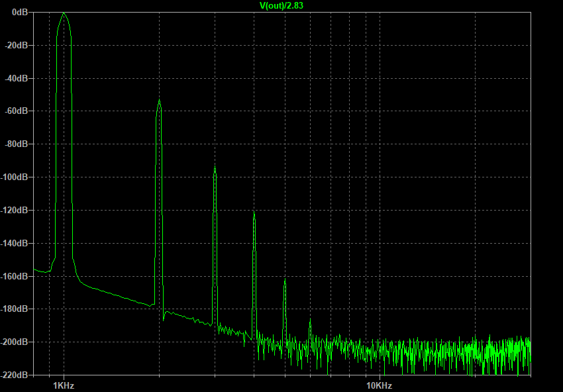
Task: Click the fifth harmonic peak near -161dB
Action: tap(285, 279)
